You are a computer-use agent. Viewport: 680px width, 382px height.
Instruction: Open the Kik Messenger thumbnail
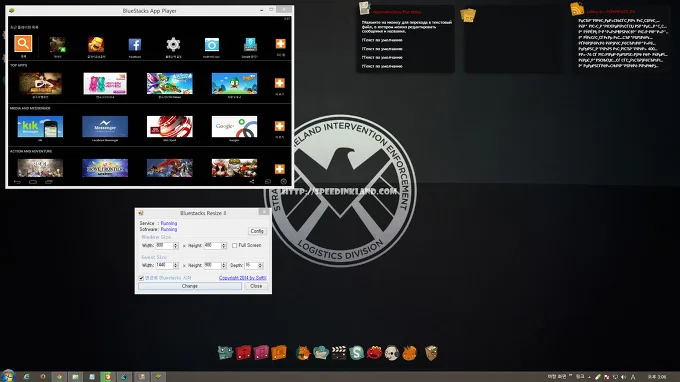click(40, 127)
